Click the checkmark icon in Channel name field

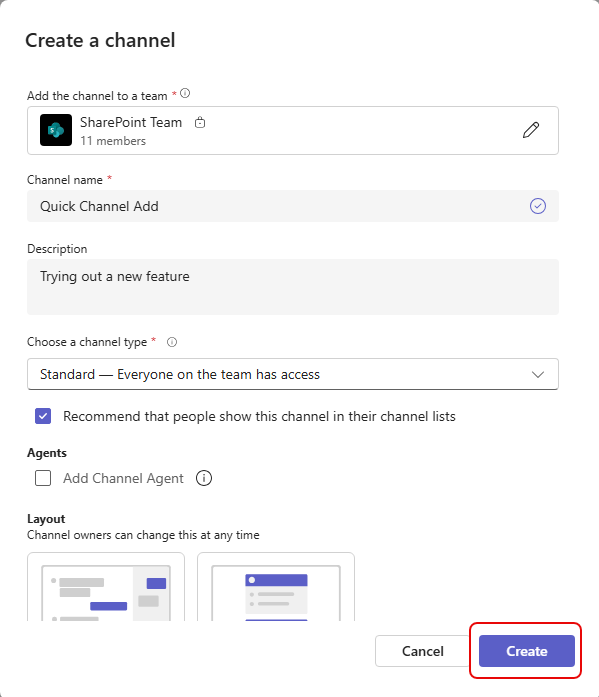pyautogui.click(x=538, y=206)
